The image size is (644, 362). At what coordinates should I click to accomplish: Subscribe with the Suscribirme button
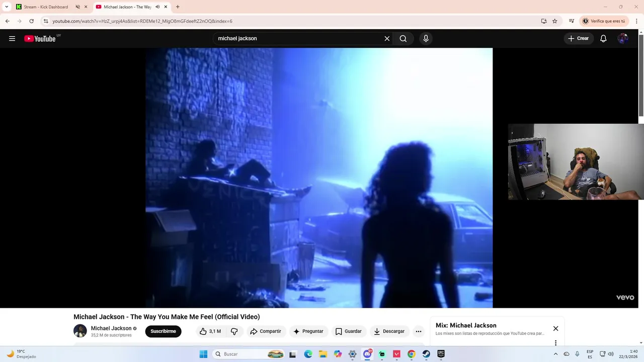pos(163,331)
